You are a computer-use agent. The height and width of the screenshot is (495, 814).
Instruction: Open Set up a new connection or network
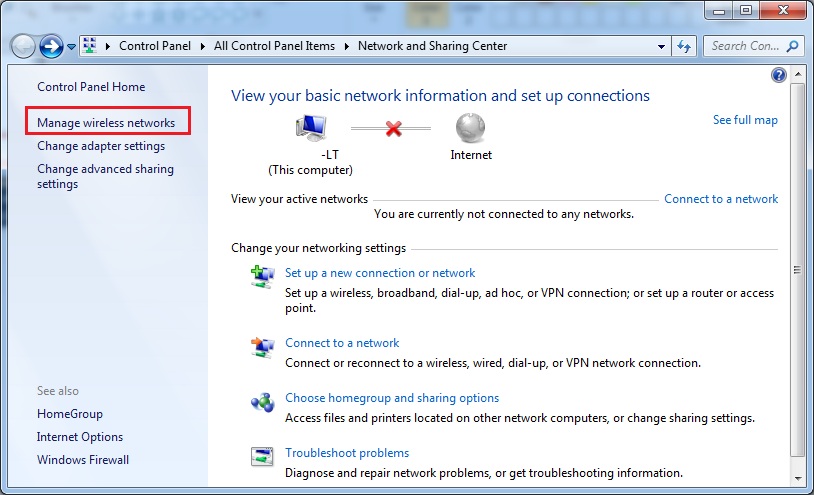(380, 273)
